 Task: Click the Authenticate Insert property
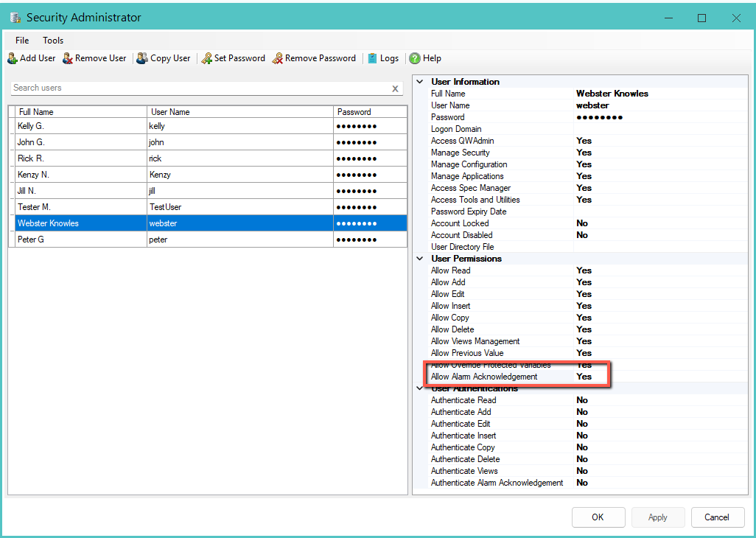[x=587, y=436]
